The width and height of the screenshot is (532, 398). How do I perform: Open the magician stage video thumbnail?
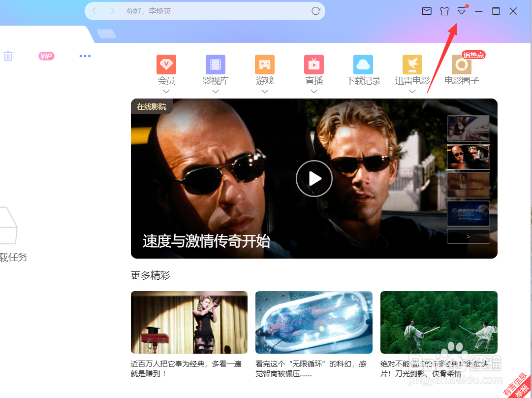(189, 322)
